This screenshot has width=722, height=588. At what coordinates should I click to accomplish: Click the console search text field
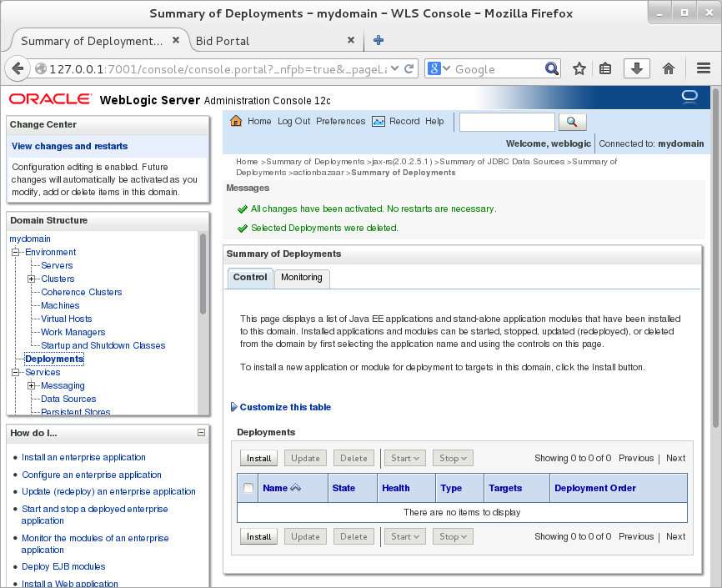tap(506, 123)
